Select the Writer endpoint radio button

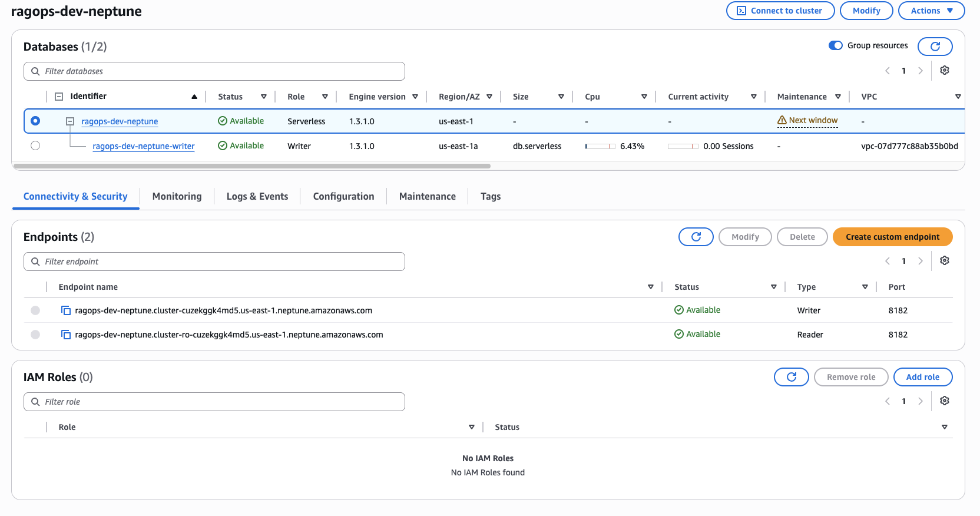tap(35, 310)
